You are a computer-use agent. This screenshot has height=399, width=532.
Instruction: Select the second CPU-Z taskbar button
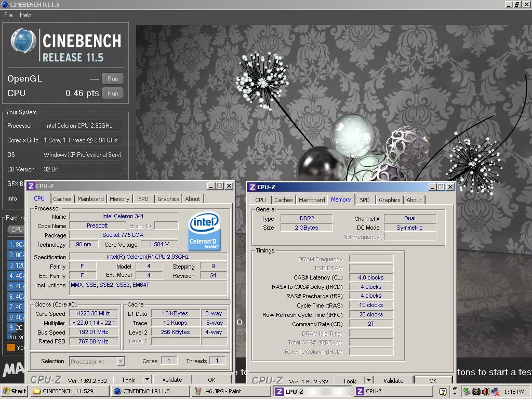click(x=393, y=391)
